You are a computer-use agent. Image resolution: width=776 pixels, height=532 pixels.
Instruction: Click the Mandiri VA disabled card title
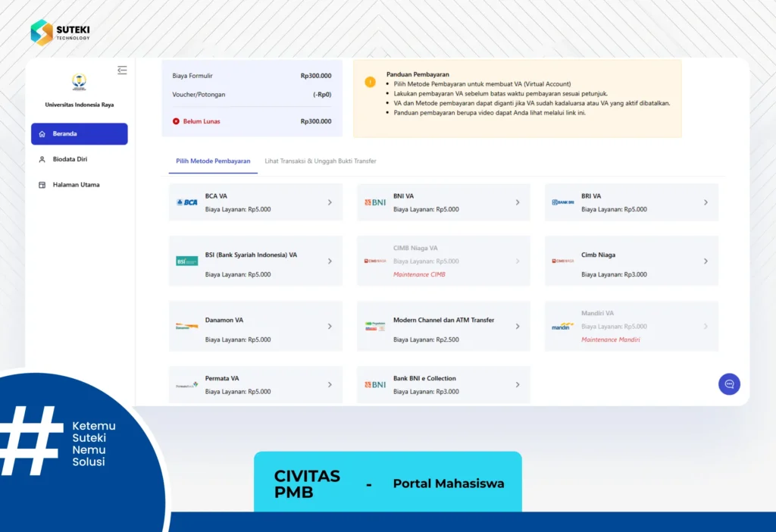pyautogui.click(x=597, y=313)
